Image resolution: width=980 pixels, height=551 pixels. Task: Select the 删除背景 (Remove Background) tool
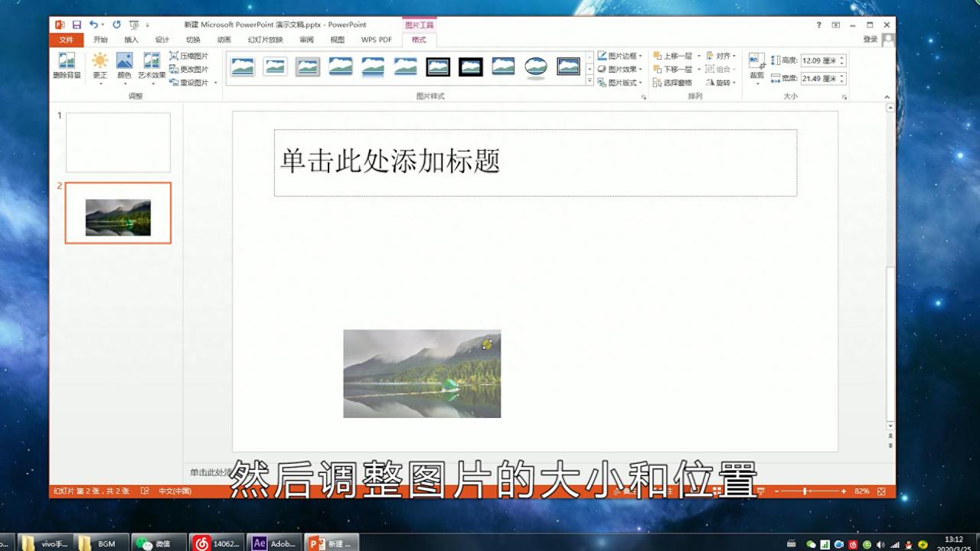(x=66, y=65)
